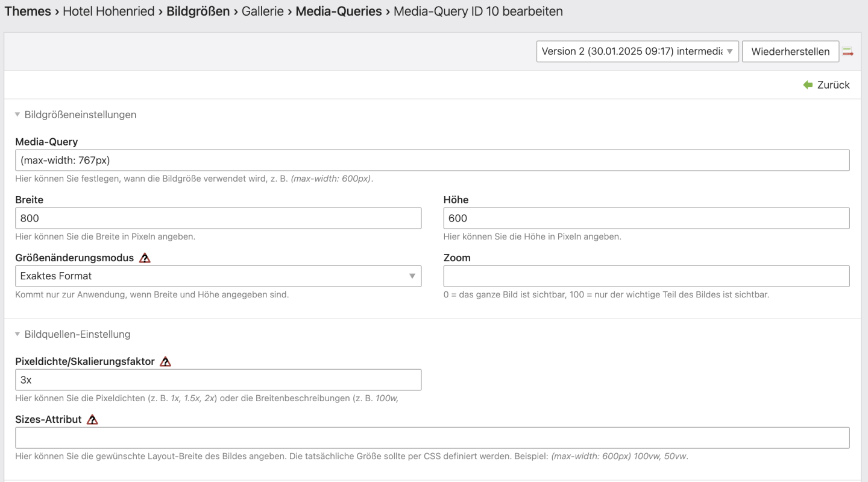Click into the Breite field containing 800
The image size is (868, 482).
218,218
